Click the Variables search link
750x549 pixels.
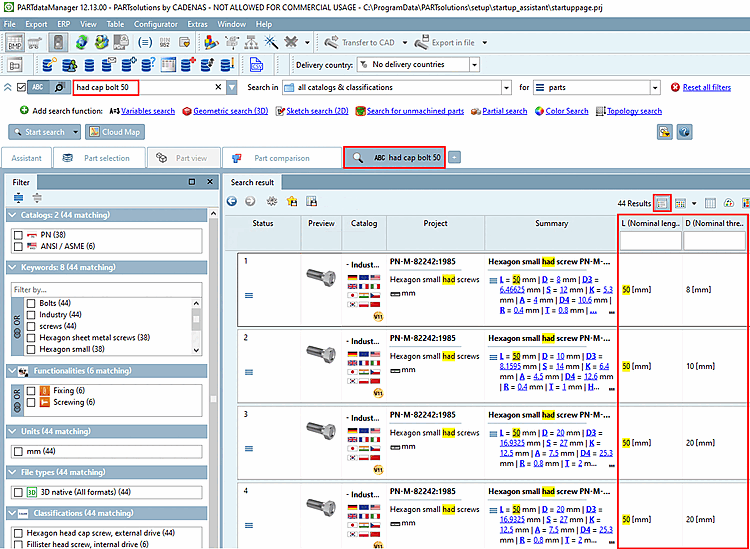[148, 111]
